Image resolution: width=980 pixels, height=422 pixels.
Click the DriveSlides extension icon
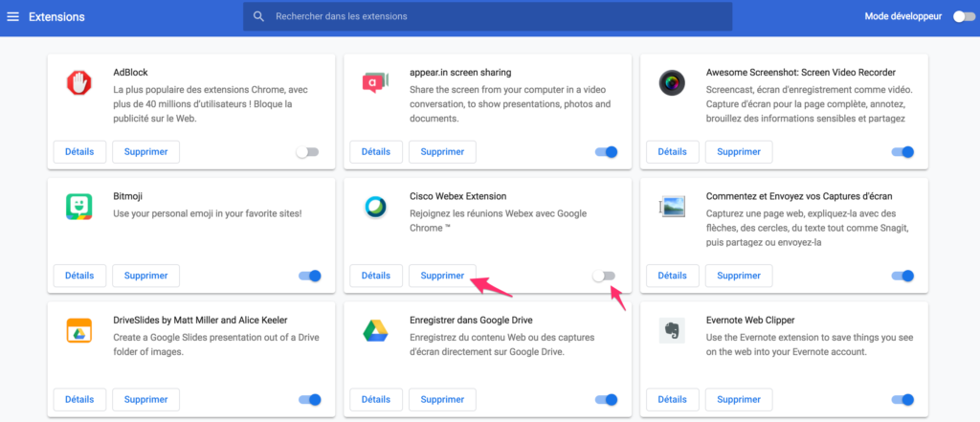[78, 330]
